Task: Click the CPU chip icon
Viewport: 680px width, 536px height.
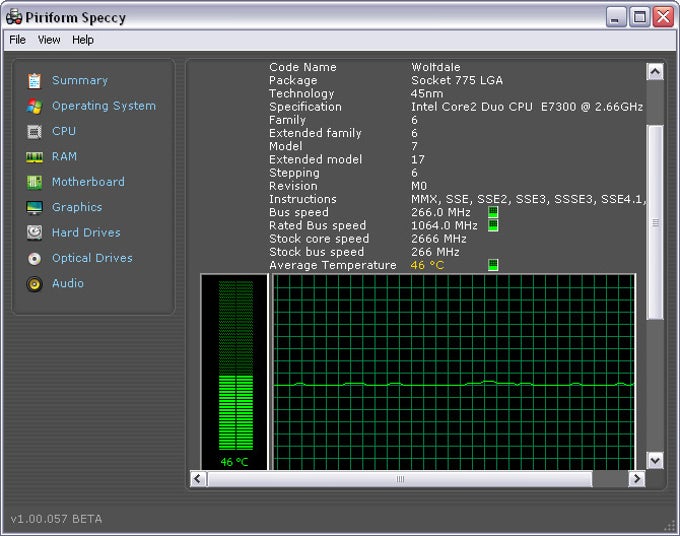Action: click(x=34, y=131)
